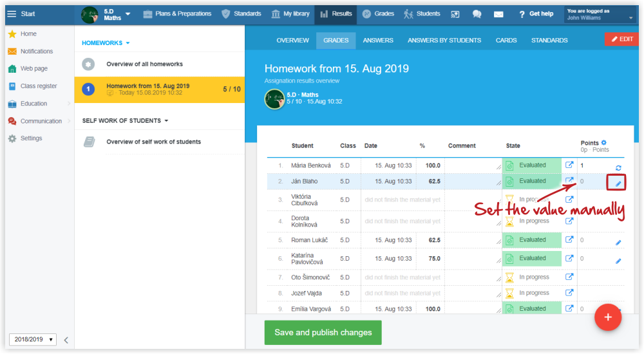The height and width of the screenshot is (354, 644).
Task: Go to My library
Action: tap(290, 14)
